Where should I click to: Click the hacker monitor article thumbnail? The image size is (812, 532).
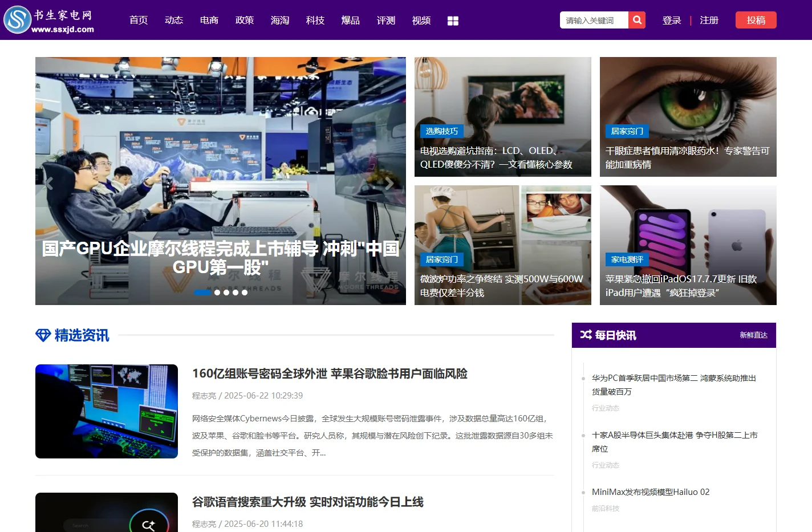coord(107,411)
